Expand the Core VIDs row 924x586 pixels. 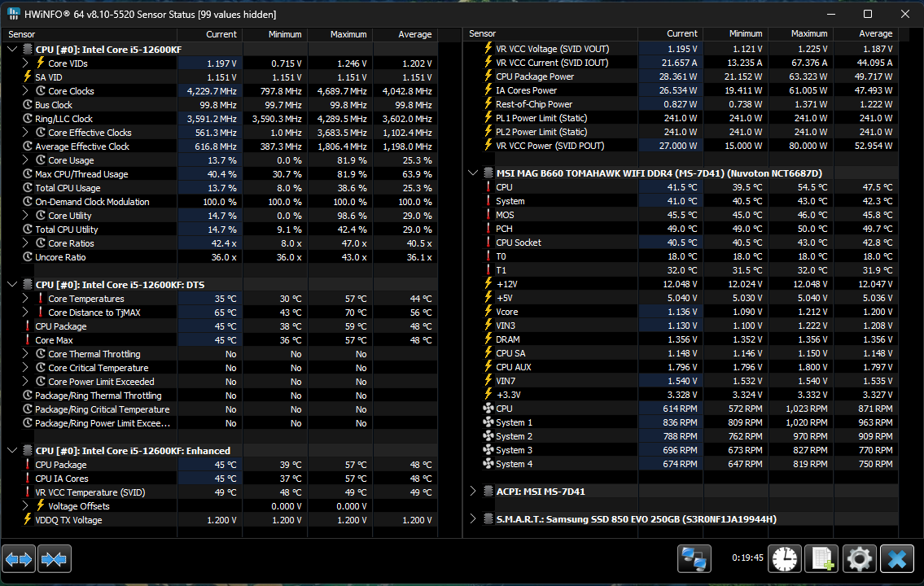click(26, 63)
